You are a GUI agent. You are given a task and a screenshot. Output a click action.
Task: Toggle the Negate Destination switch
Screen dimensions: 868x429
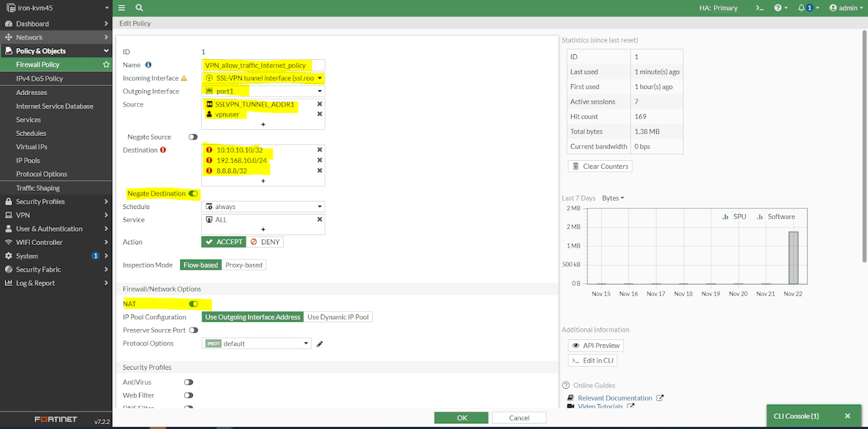[193, 194]
